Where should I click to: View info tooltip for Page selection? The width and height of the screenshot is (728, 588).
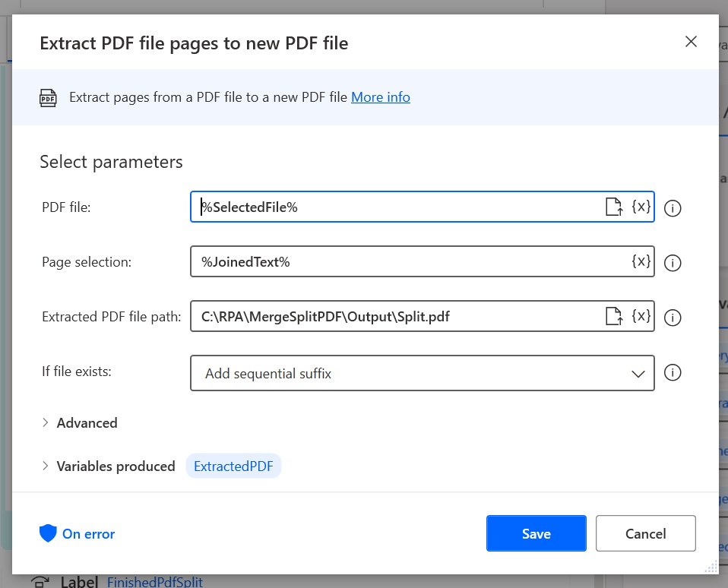[x=673, y=263]
